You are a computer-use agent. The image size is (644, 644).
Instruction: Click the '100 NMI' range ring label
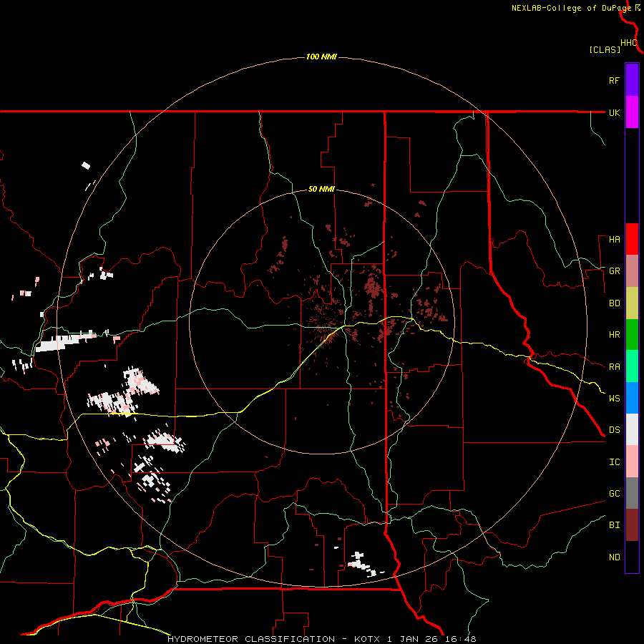pyautogui.click(x=321, y=57)
